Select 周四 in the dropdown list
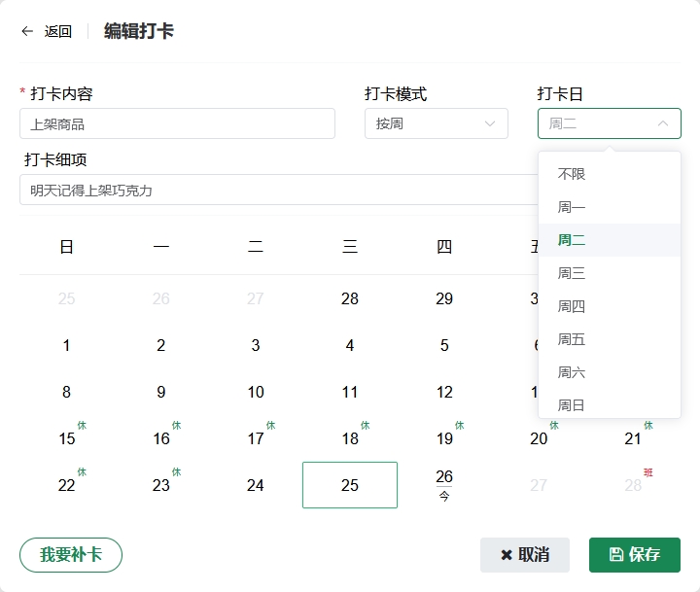This screenshot has height=592, width=700. click(x=610, y=306)
